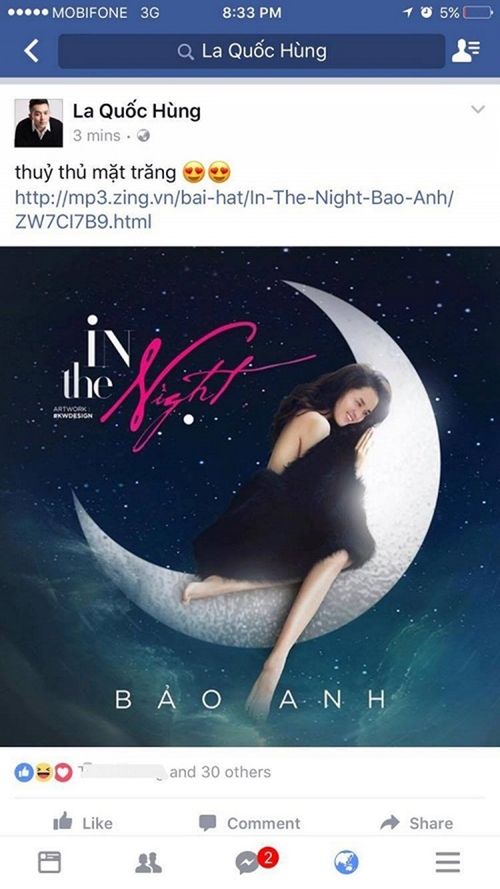
Task: View the In The Night album artwork
Action: click(250, 496)
